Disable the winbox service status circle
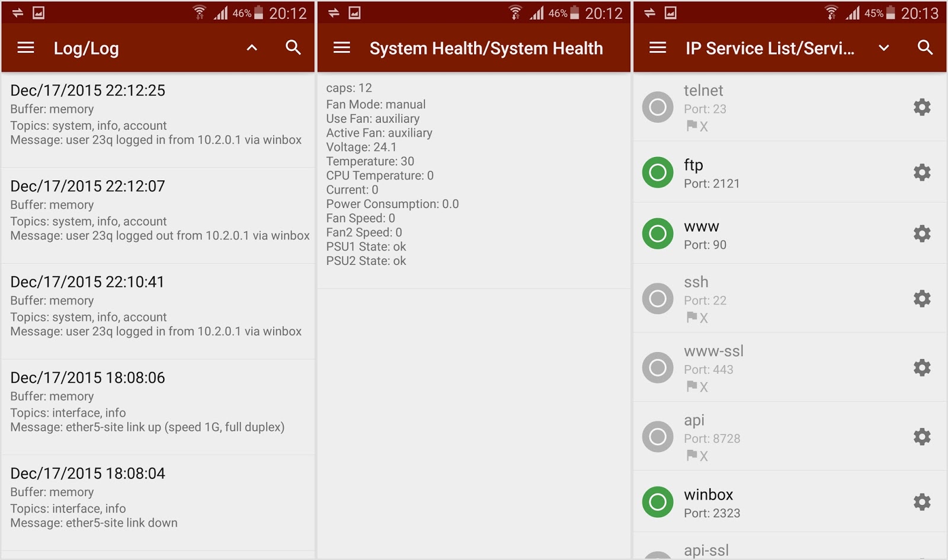The height and width of the screenshot is (560, 948). click(658, 502)
